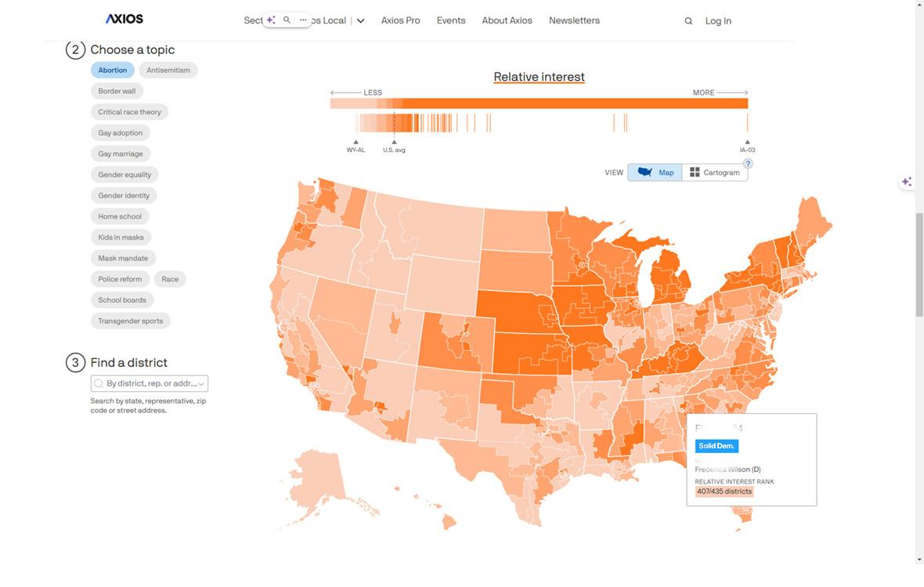Expand the Axios Local dropdown chevron
Image resolution: width=924 pixels, height=587 pixels.
(x=360, y=21)
